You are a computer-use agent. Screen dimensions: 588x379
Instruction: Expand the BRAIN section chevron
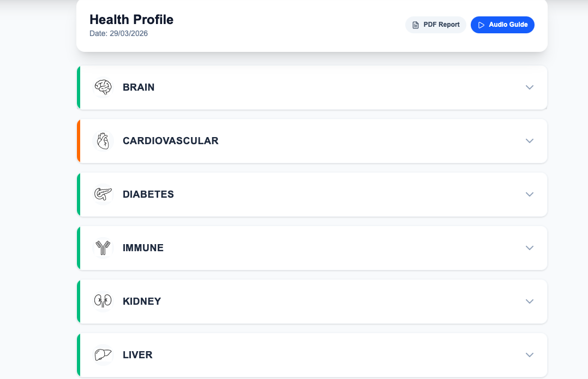(529, 87)
